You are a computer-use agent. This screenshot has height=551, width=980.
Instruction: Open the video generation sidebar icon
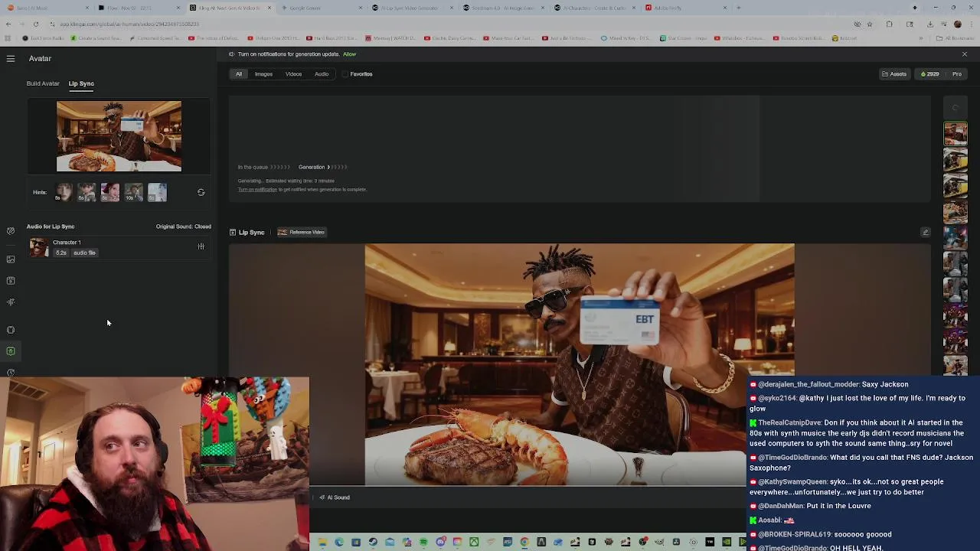coord(11,280)
